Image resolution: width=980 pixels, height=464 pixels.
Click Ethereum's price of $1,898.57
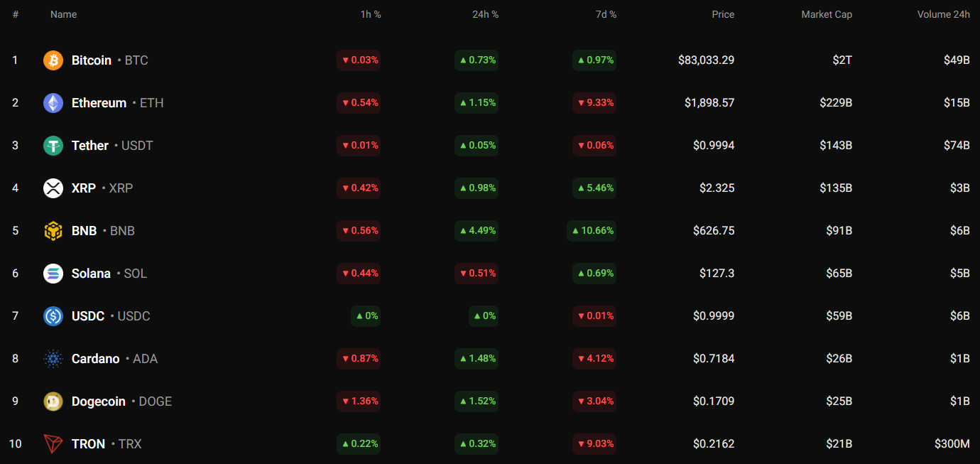tap(709, 103)
